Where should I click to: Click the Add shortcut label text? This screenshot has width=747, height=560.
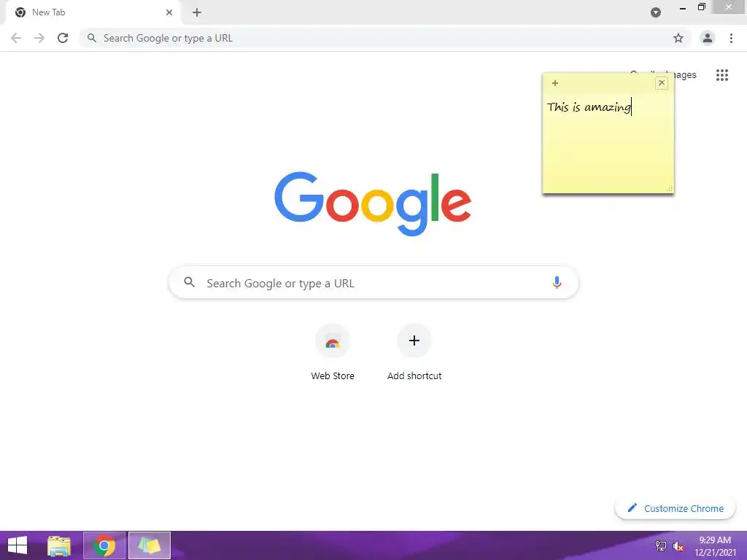pos(414,376)
